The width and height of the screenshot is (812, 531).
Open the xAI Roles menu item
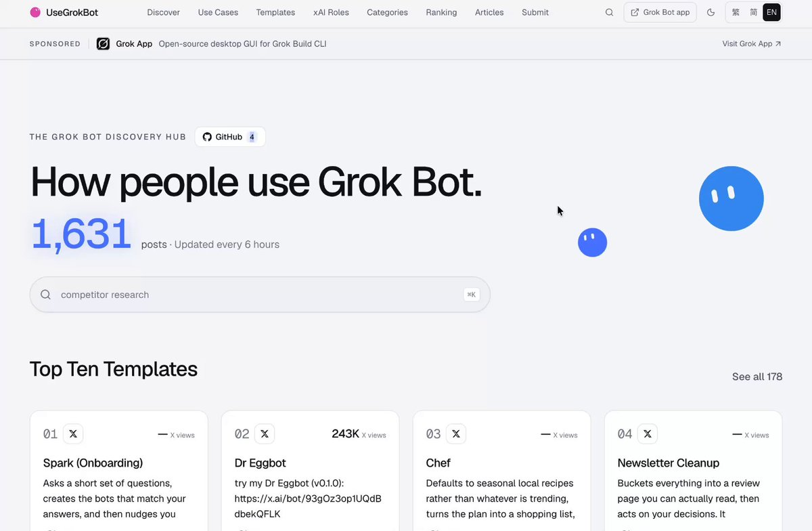tap(331, 12)
